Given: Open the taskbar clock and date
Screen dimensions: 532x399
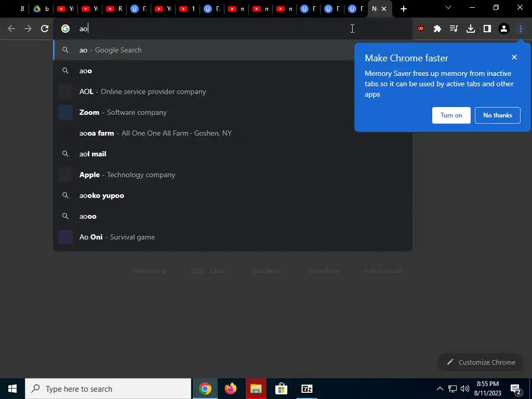Looking at the screenshot, I should click(487, 389).
